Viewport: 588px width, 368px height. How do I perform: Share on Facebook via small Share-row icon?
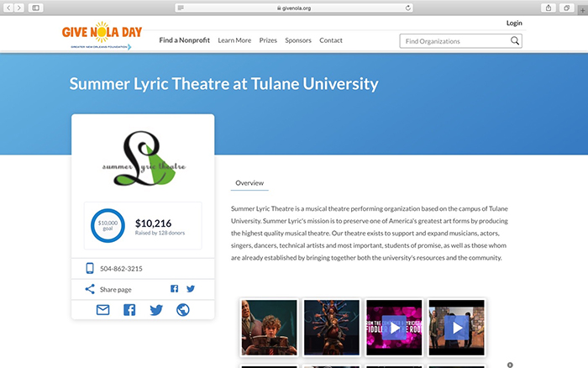click(175, 288)
